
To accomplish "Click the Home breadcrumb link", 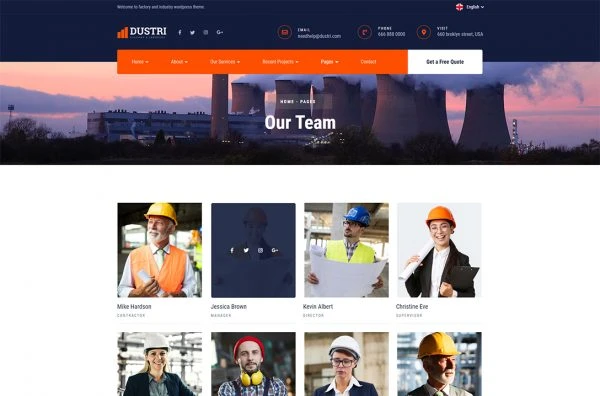I will tap(287, 101).
